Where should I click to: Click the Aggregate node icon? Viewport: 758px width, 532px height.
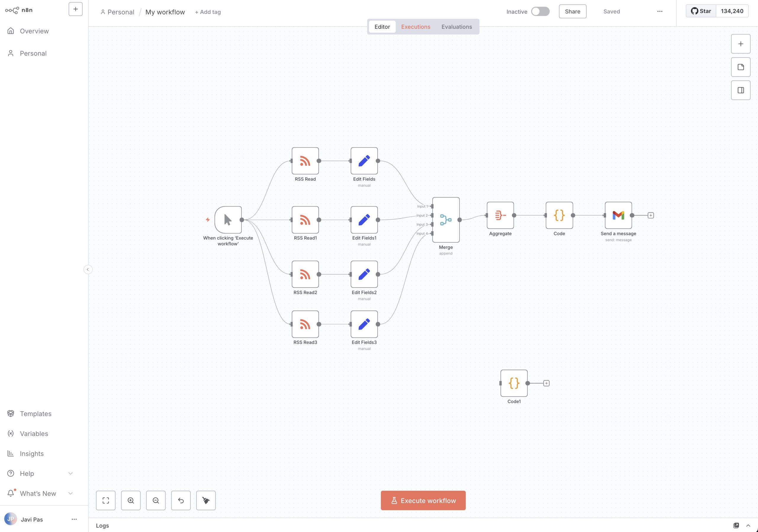(500, 215)
